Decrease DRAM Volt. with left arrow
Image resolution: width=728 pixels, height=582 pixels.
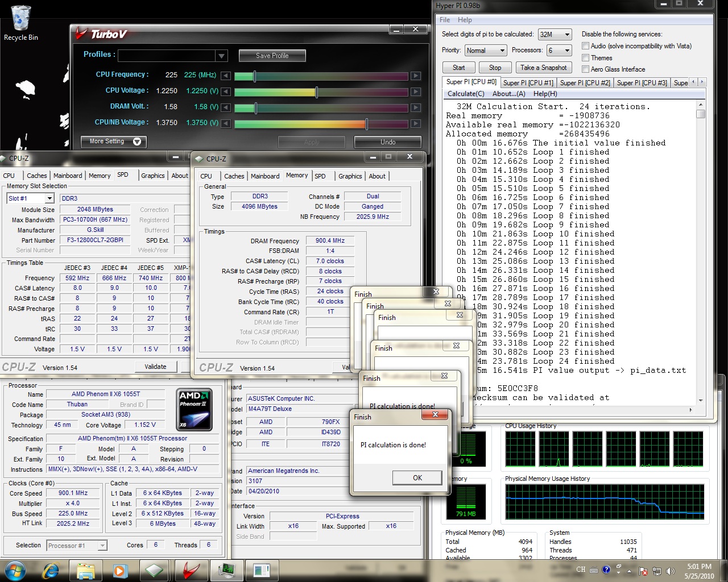[x=226, y=107]
